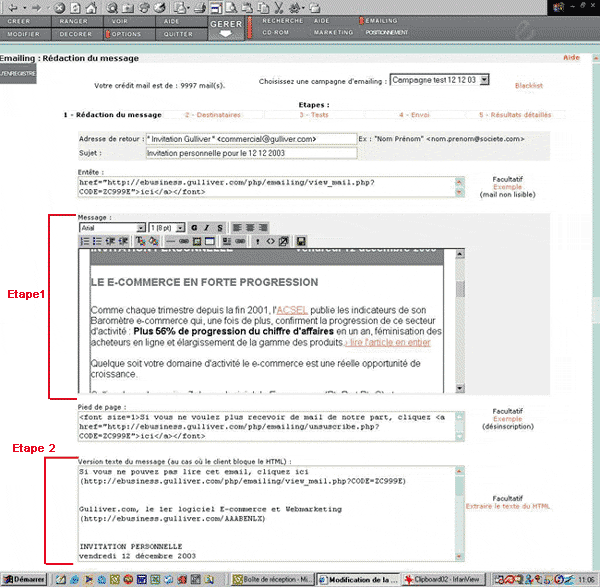600x588 pixels.
Task: Open the ACSEL link in message body
Action: point(292,310)
